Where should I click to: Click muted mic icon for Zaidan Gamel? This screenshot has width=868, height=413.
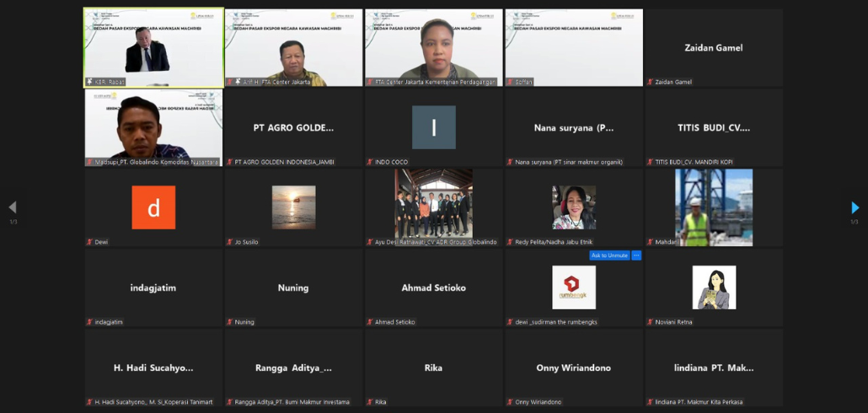[x=650, y=82]
